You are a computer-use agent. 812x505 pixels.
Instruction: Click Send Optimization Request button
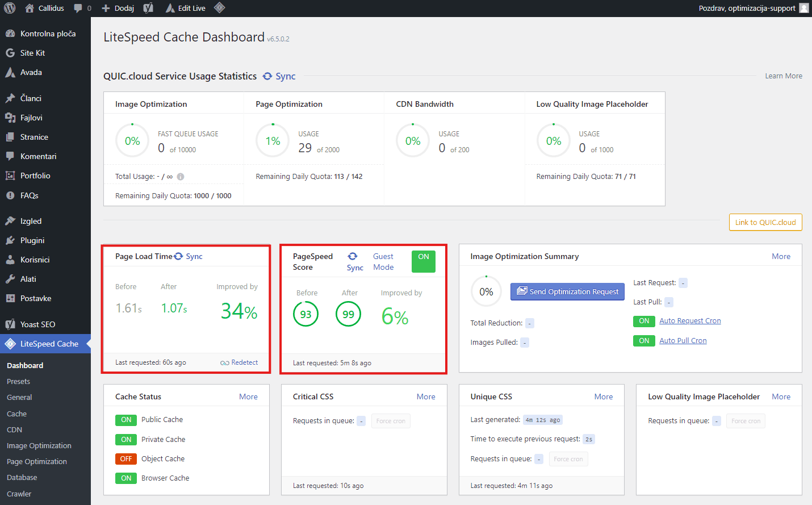coord(567,291)
